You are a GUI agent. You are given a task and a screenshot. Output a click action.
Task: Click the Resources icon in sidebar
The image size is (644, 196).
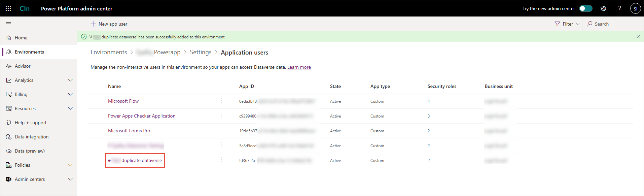[x=9, y=108]
